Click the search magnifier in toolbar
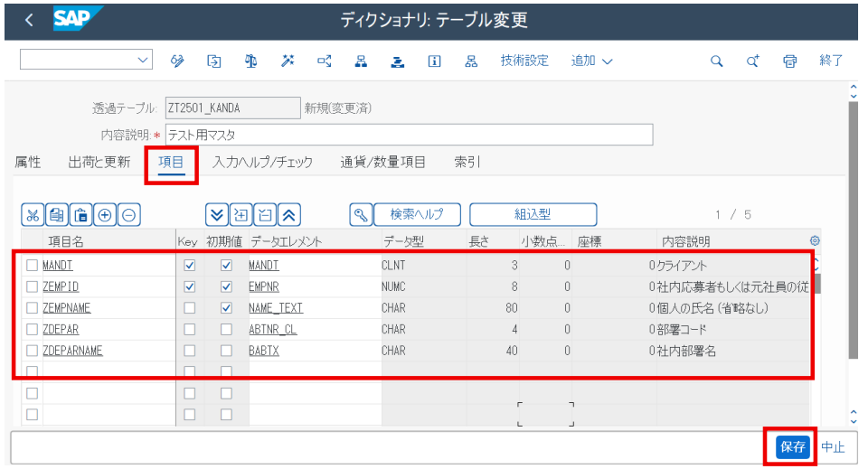868x469 pixels. [x=716, y=61]
